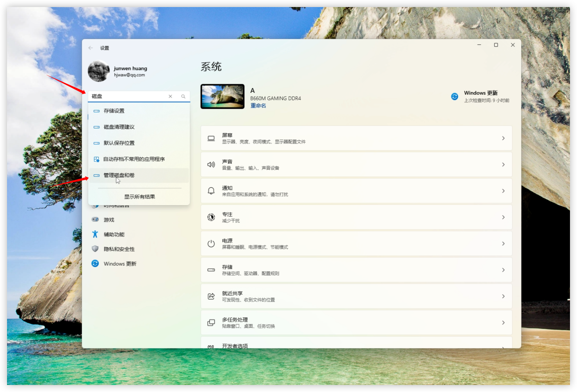The width and height of the screenshot is (577, 392).
Task: Click the 声音 speaker icon
Action: [211, 165]
